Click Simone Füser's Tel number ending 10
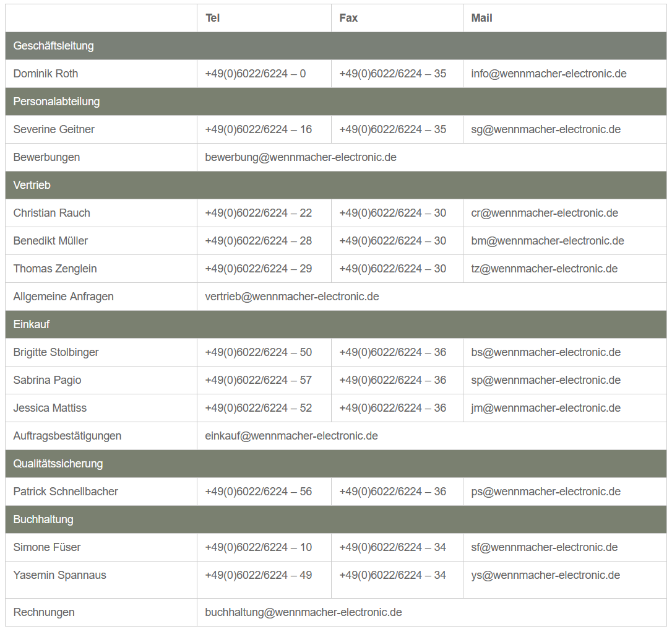The image size is (672, 629). 259,547
